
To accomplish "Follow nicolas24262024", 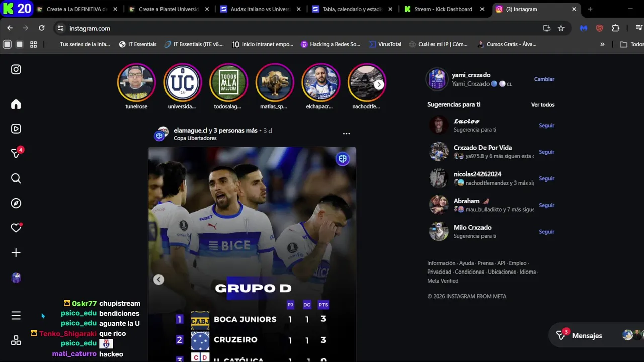I will click(546, 178).
